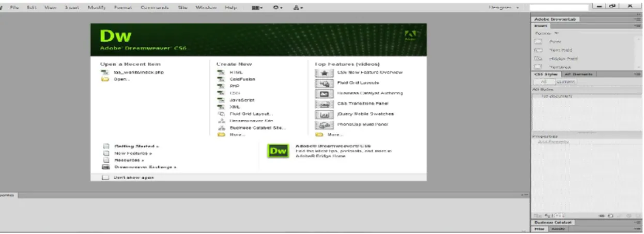Click the ColdFusion document icon
This screenshot has height=234, width=644.
click(221, 79)
